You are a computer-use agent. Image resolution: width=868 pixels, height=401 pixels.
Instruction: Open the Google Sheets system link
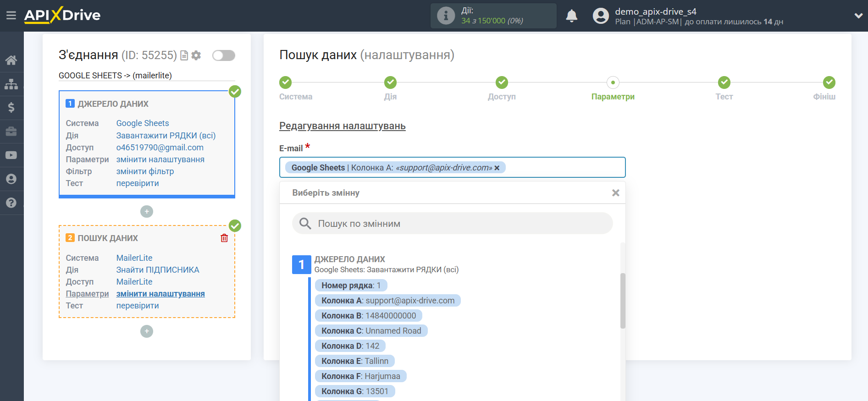(143, 123)
